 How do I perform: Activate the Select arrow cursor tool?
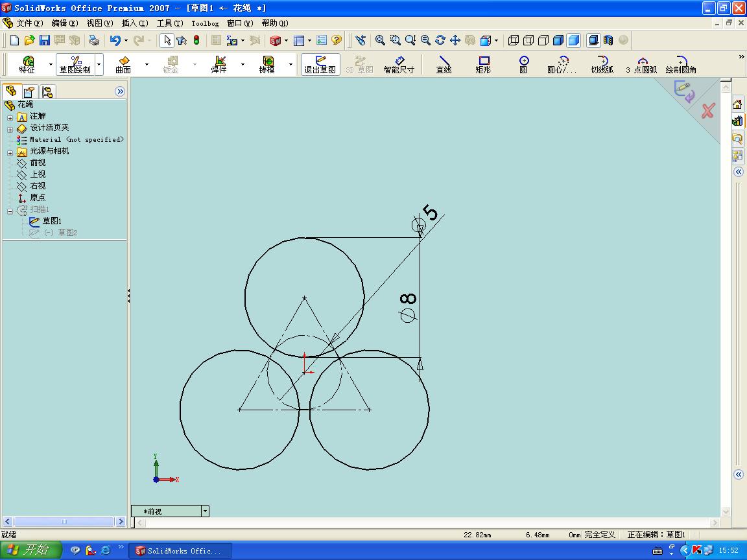click(167, 40)
